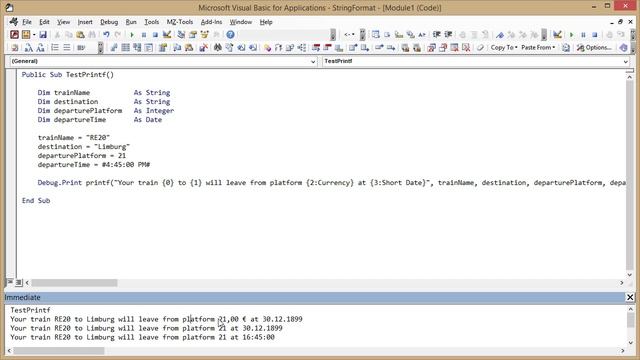Click the 'departurePlatform = 21' assignment line
The width and height of the screenshot is (640, 360).
82,156
